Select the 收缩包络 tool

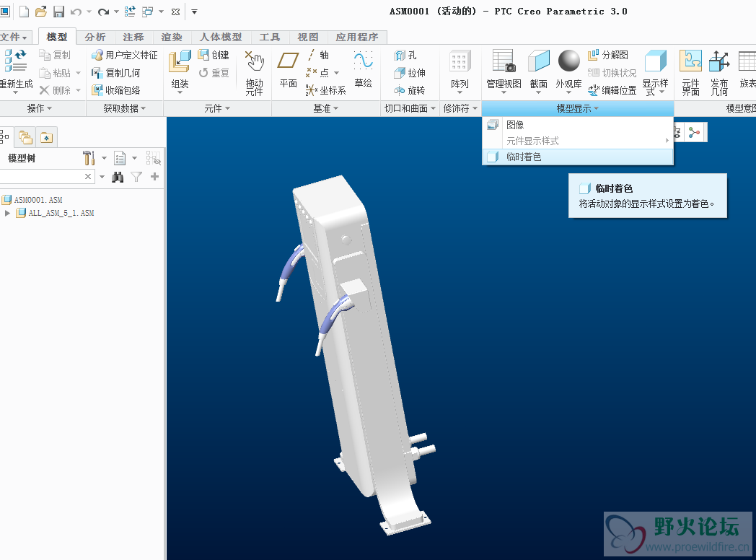click(116, 90)
